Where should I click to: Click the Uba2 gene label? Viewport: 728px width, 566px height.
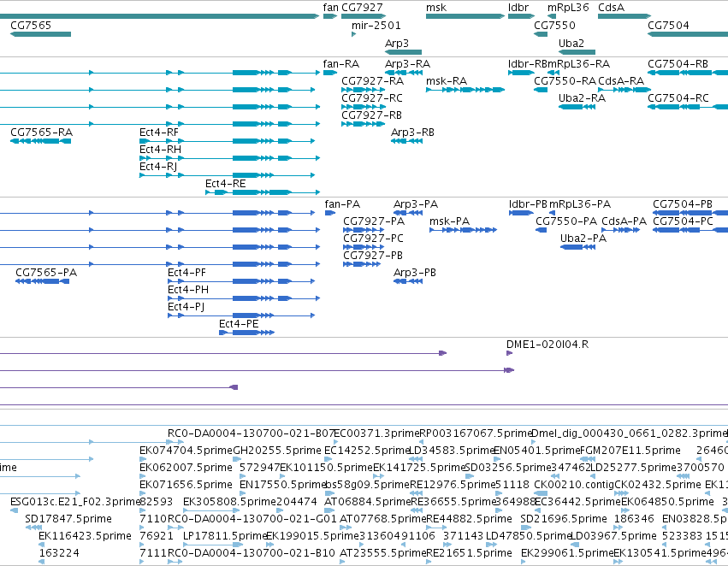click(x=571, y=43)
